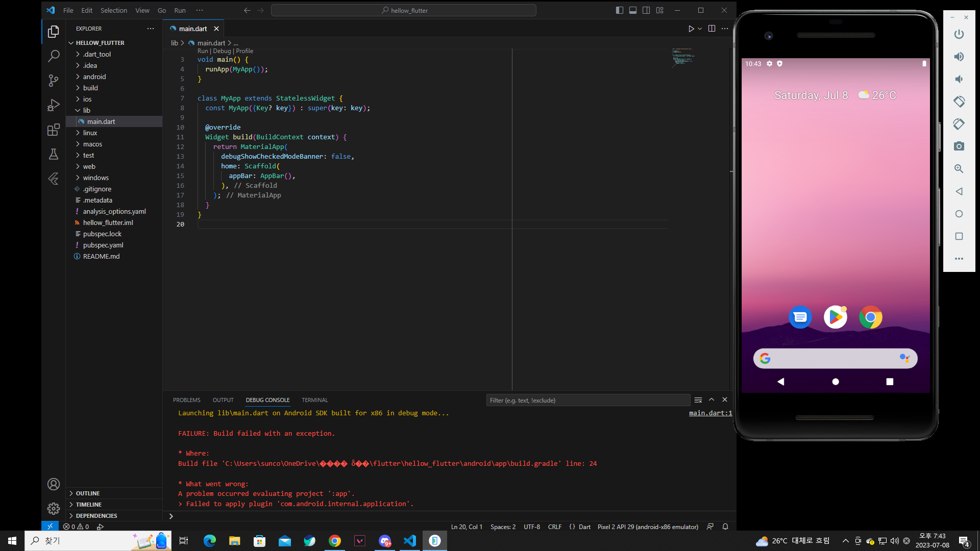Switch to the PROBLEMS tab
980x551 pixels.
[187, 400]
